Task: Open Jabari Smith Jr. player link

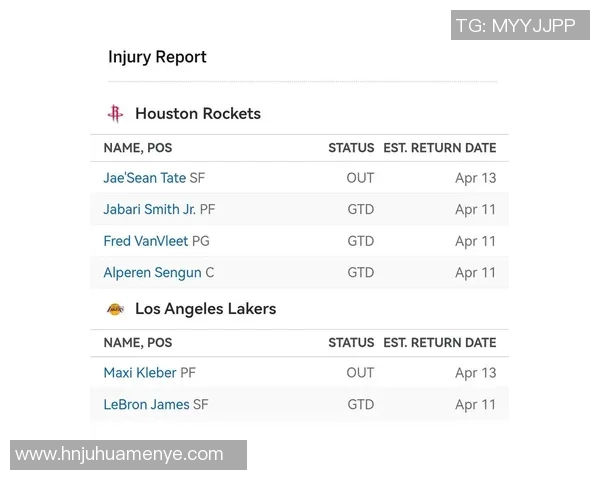Action: pyautogui.click(x=149, y=210)
